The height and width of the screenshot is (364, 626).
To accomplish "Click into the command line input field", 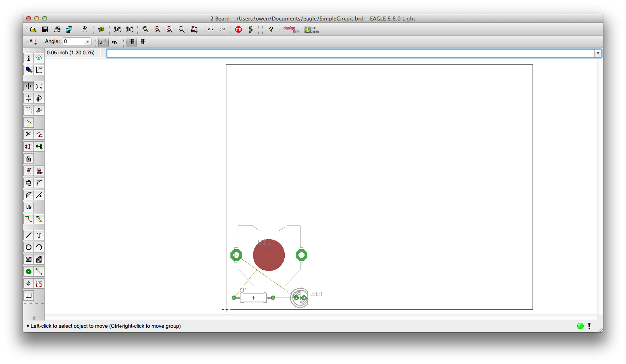I will 350,53.
